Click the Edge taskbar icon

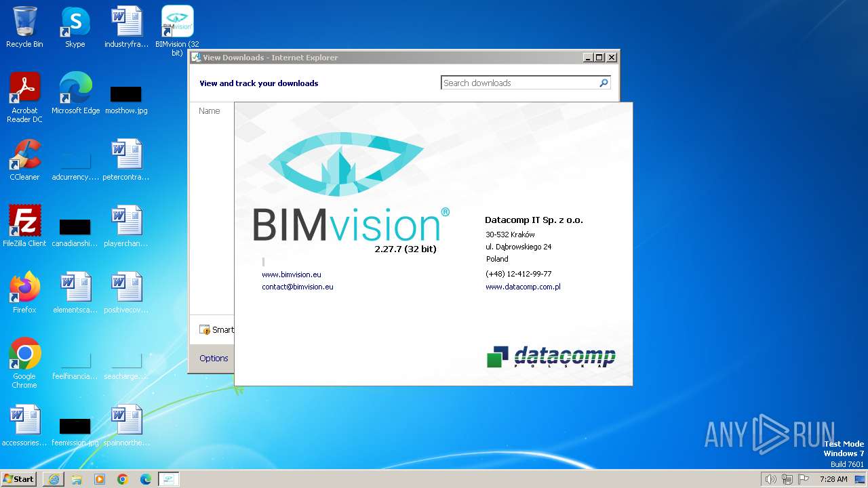pyautogui.click(x=146, y=479)
